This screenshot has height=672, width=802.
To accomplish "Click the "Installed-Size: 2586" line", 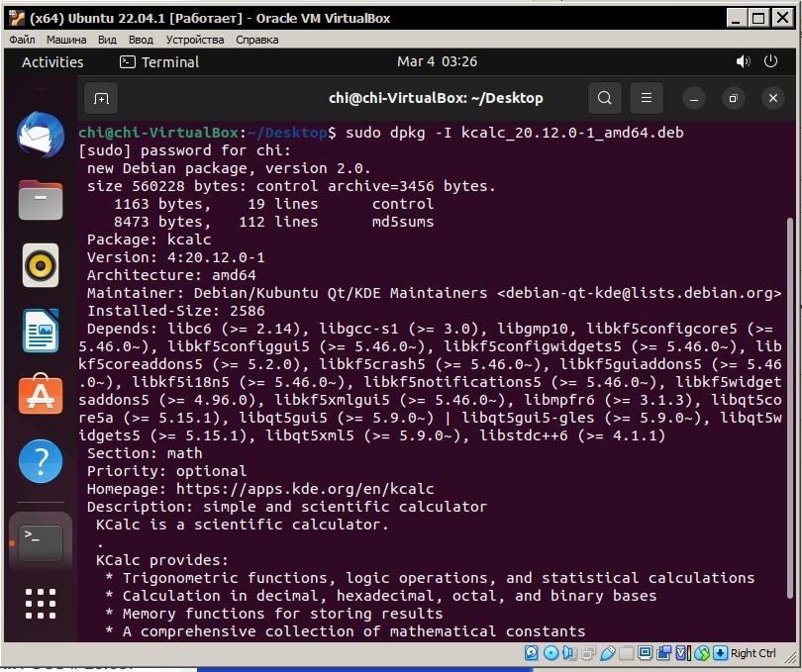I will coord(175,311).
